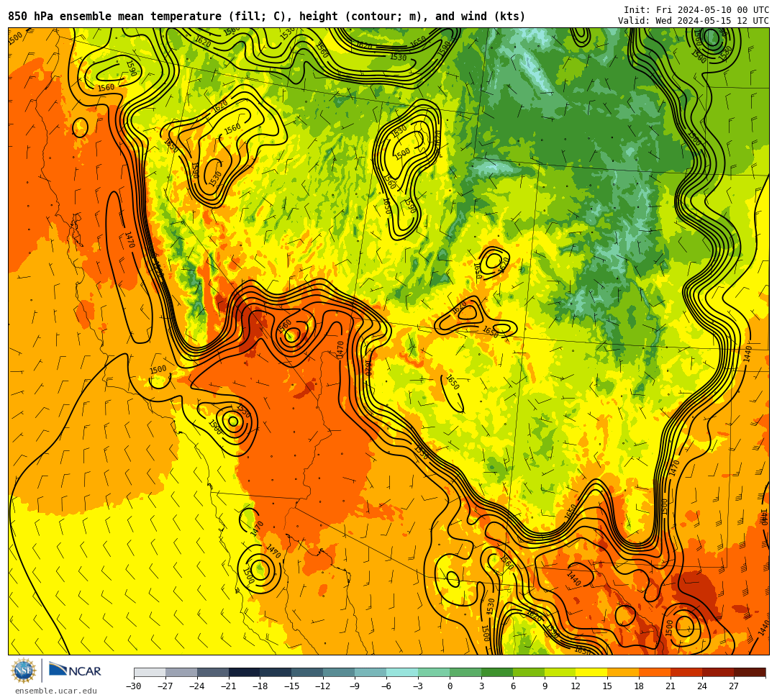Click the colorbar swatch between -6 and -3

402,672
